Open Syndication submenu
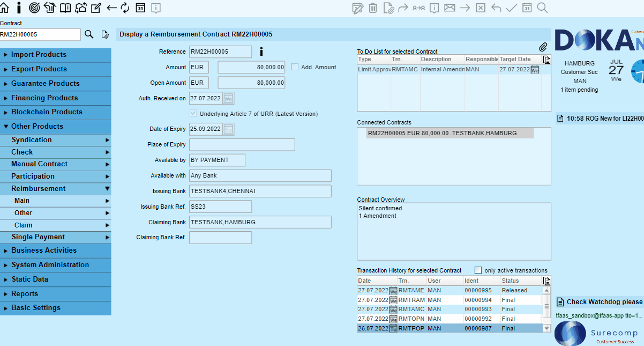644x346 pixels. (56, 140)
